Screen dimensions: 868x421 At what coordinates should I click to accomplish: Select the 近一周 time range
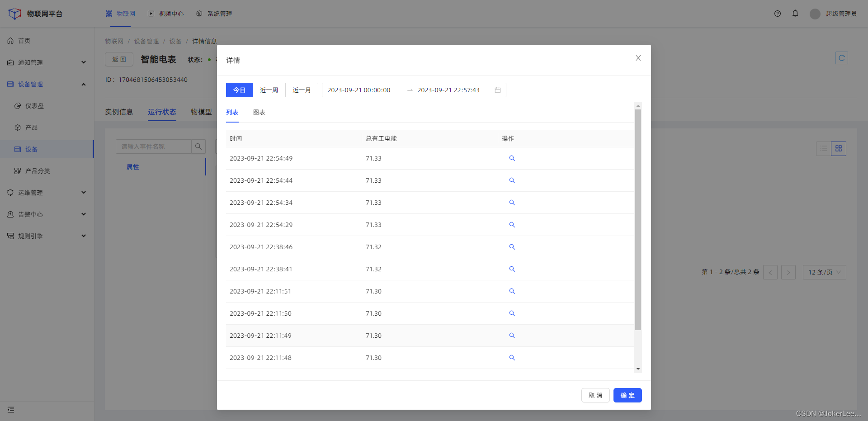[x=269, y=90]
